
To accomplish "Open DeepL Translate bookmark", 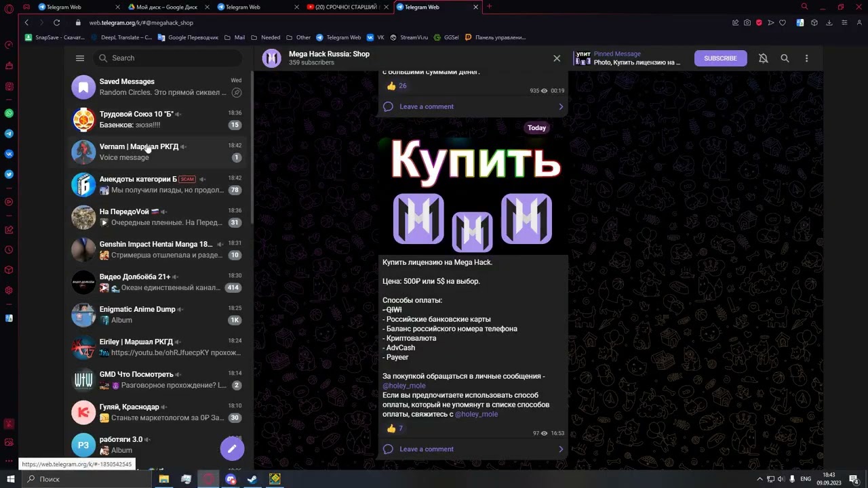I will point(121,37).
